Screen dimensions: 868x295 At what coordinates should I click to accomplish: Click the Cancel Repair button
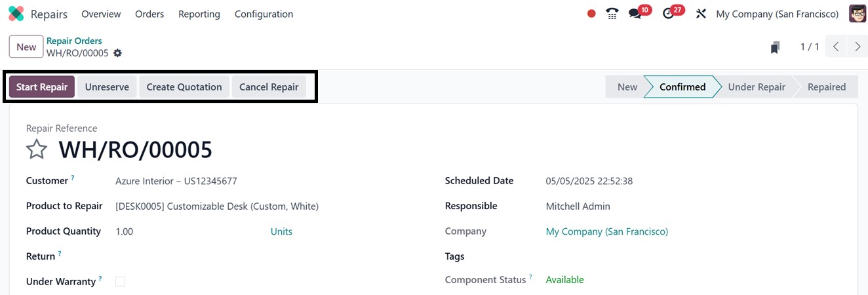(269, 87)
